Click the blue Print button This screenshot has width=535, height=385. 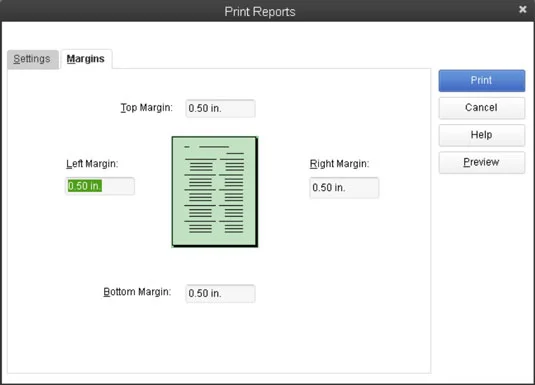click(481, 81)
